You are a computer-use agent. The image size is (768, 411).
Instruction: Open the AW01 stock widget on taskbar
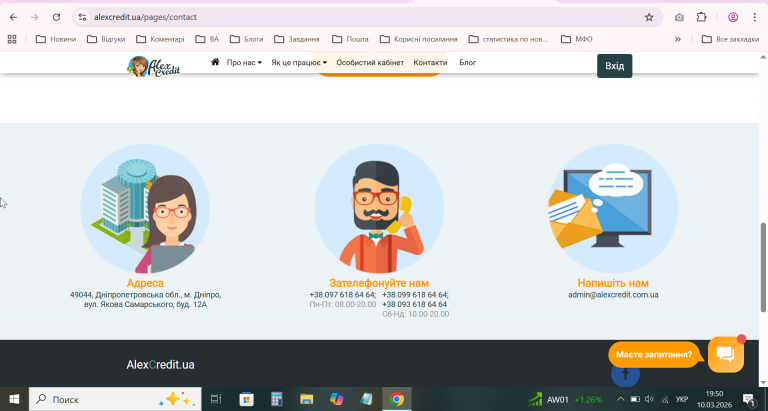(566, 399)
